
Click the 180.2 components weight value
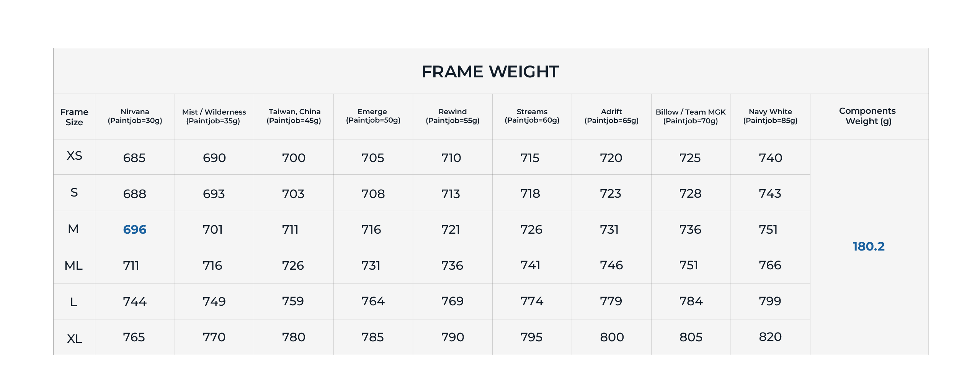[x=868, y=246]
